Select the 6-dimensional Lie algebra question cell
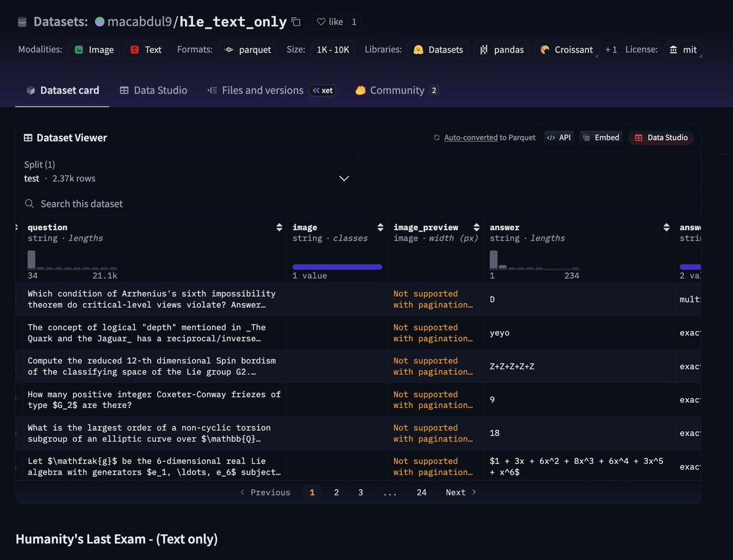 click(x=155, y=467)
